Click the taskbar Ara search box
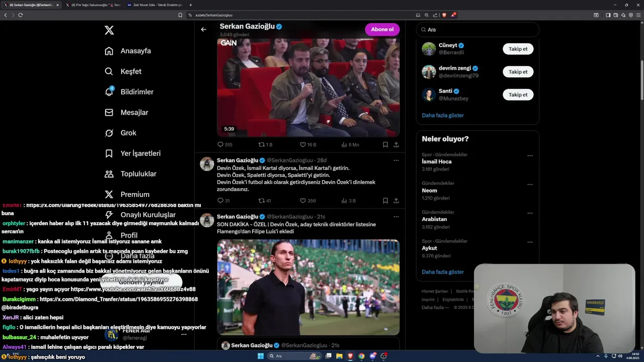Image resolution: width=644 pixels, height=362 pixels. [x=294, y=356]
